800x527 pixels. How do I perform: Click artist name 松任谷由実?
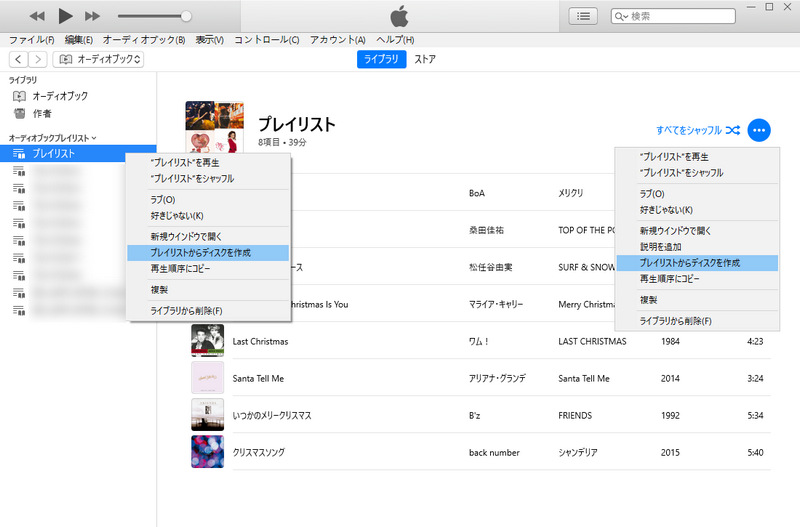490,267
